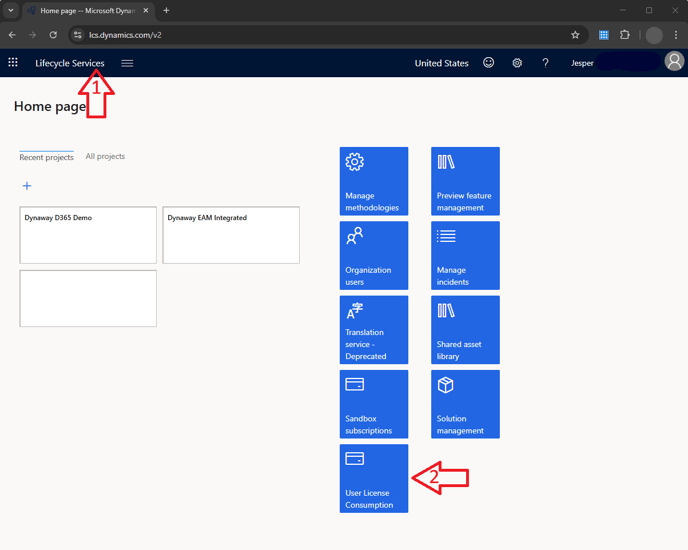This screenshot has width=688, height=550.
Task: Open Translation service - Deprecated tile
Action: [x=374, y=330]
